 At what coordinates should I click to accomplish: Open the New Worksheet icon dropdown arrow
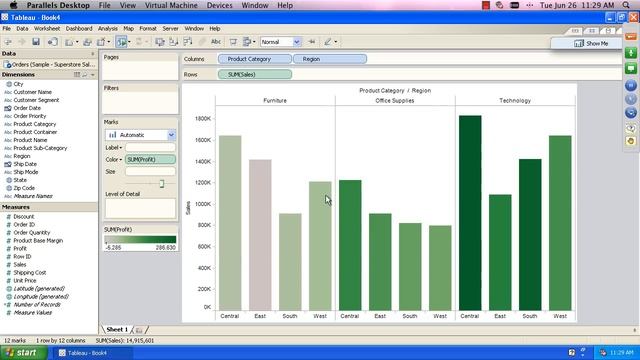pos(77,42)
